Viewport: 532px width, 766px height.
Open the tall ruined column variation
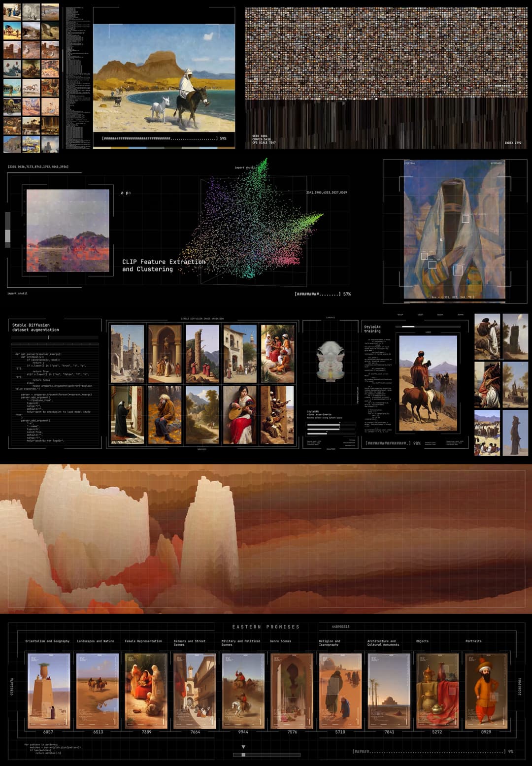point(202,353)
